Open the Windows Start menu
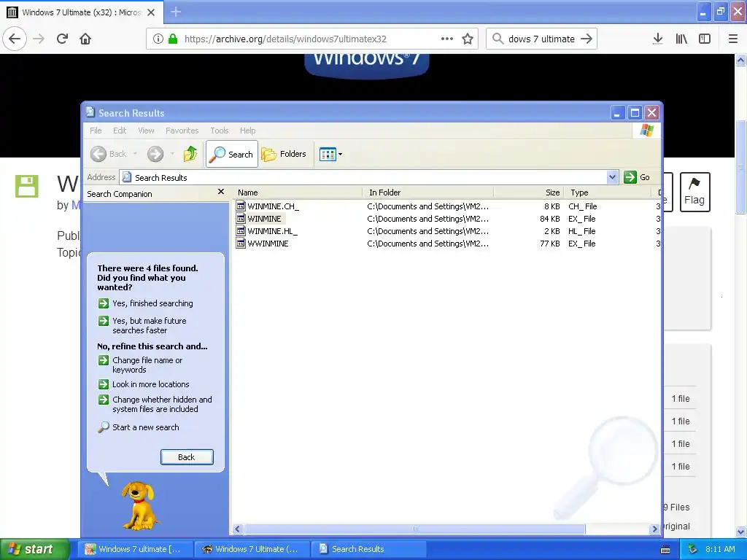 35,549
